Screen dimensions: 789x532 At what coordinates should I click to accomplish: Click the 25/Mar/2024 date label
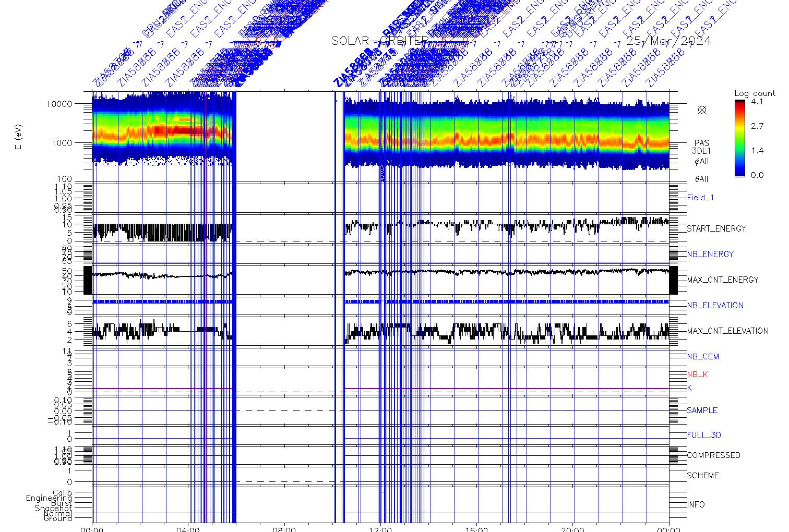coord(668,41)
